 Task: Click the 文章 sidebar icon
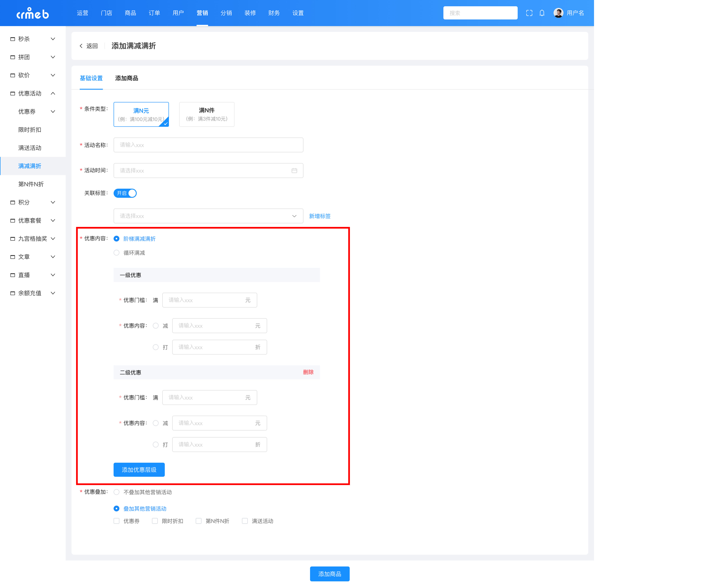[13, 257]
